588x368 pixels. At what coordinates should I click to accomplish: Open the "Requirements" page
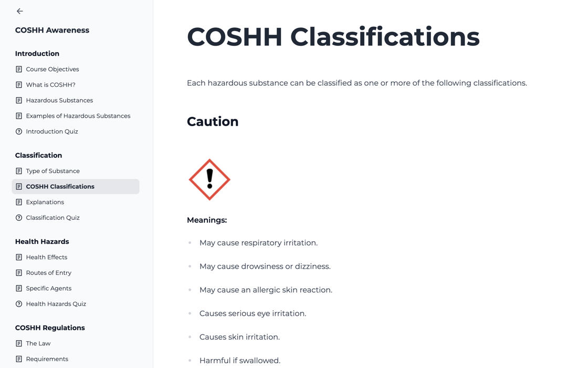click(47, 359)
